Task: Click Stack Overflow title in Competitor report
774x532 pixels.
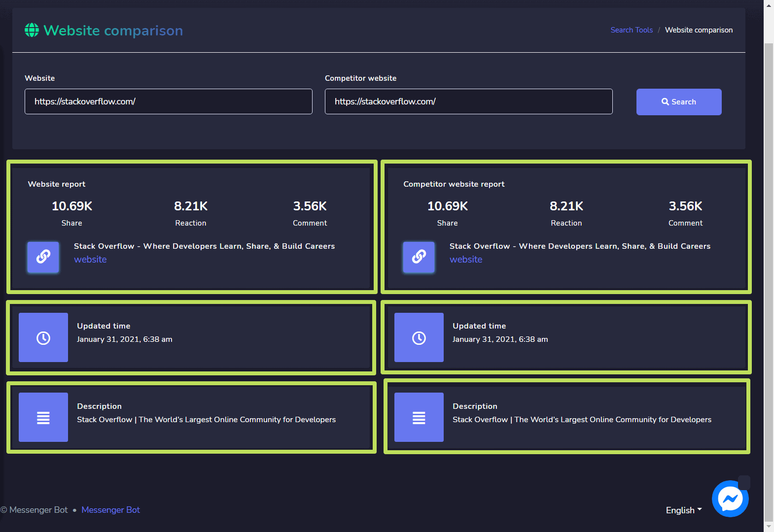Action: pos(580,246)
